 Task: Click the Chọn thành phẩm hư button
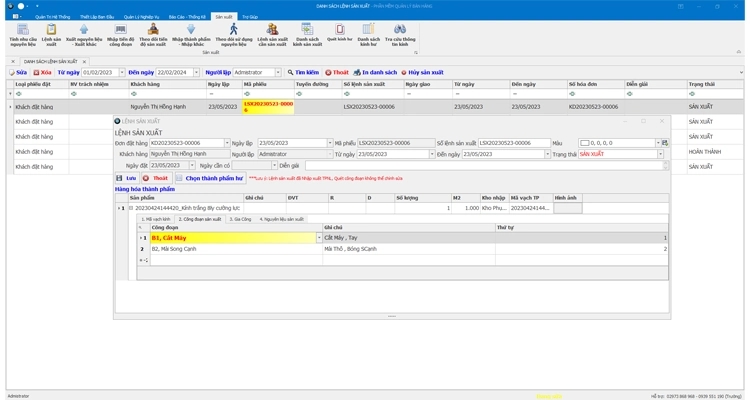click(209, 178)
